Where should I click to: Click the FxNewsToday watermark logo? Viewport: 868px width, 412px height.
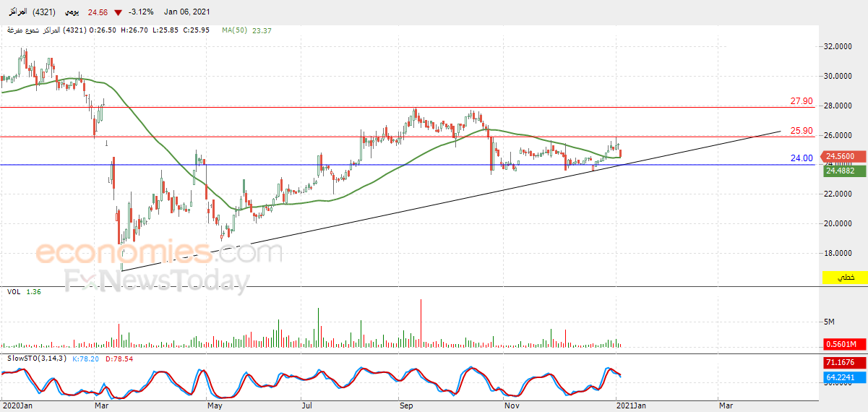pos(158,280)
